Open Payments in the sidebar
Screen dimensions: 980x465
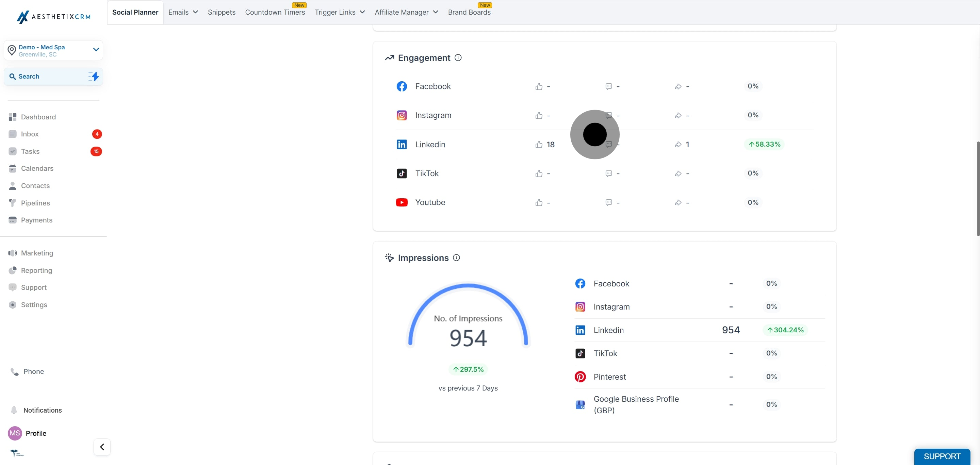click(36, 220)
